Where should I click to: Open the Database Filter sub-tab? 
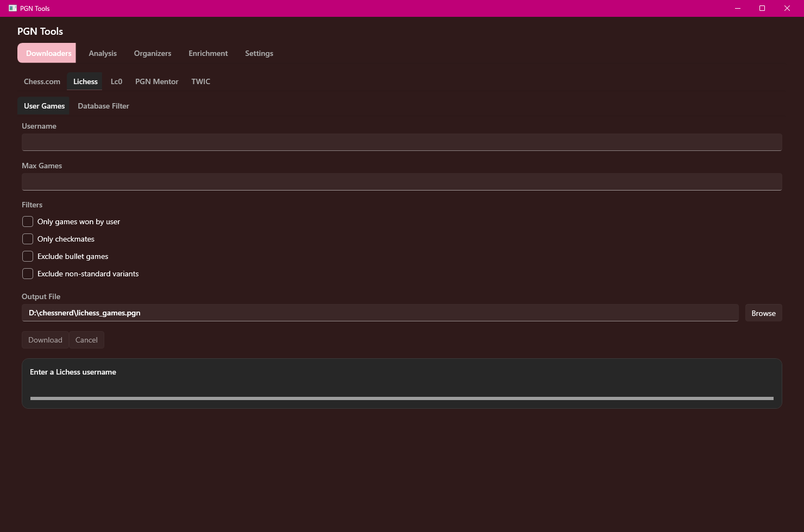click(x=103, y=106)
